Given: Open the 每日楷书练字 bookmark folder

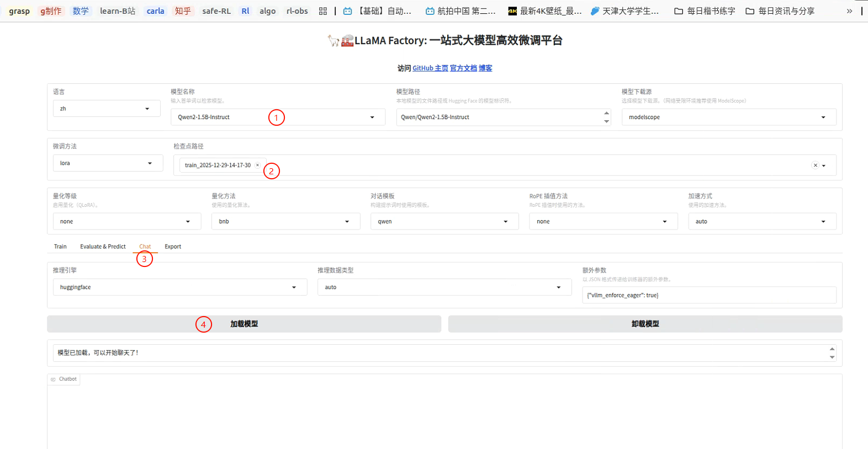Looking at the screenshot, I should 705,11.
